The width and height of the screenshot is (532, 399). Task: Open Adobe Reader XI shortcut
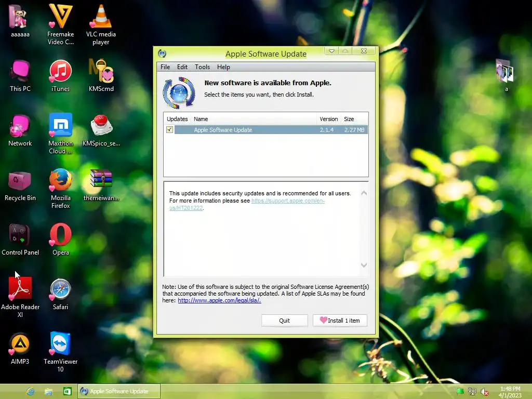[x=20, y=298]
